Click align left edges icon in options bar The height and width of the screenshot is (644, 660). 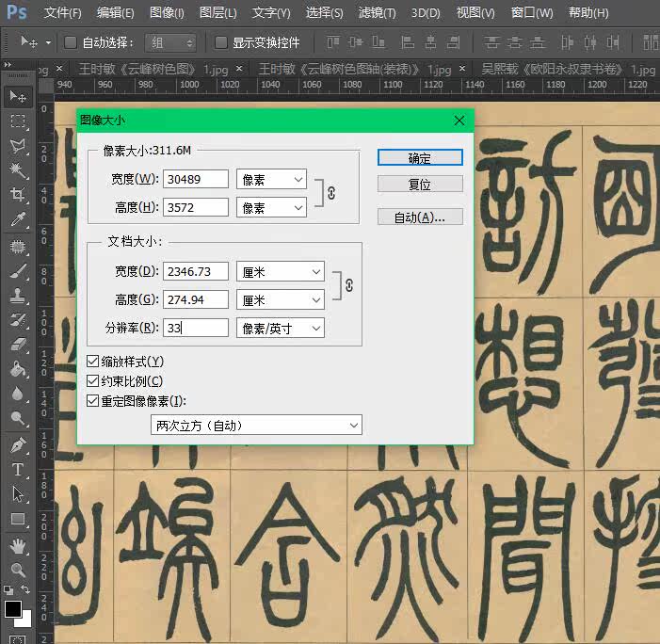tap(407, 42)
